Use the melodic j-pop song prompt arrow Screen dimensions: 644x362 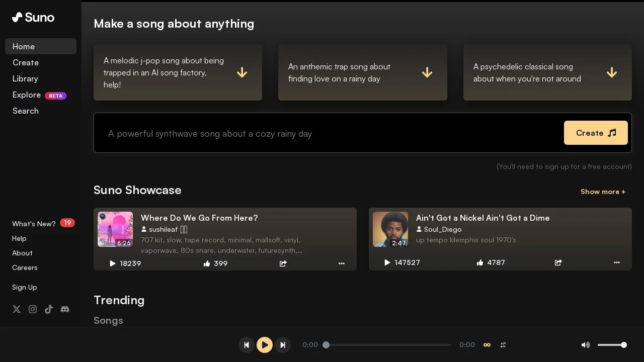[x=242, y=72]
